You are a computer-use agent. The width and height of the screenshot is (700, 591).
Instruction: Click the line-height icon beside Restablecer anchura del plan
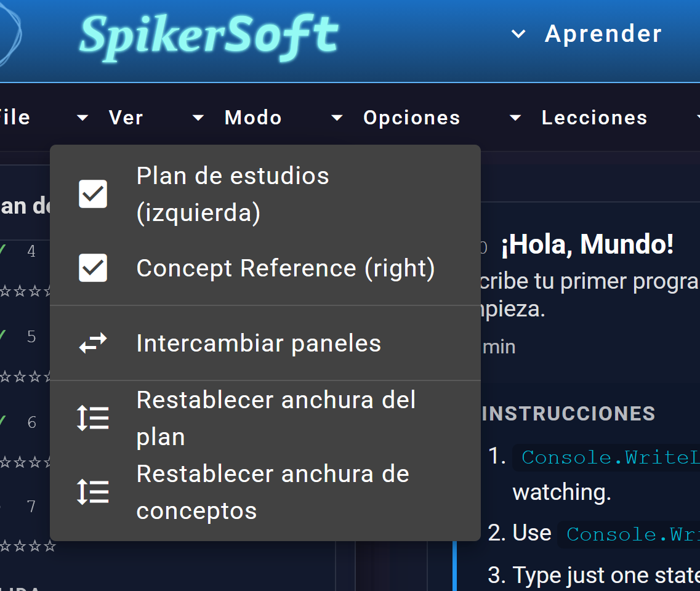(93, 418)
